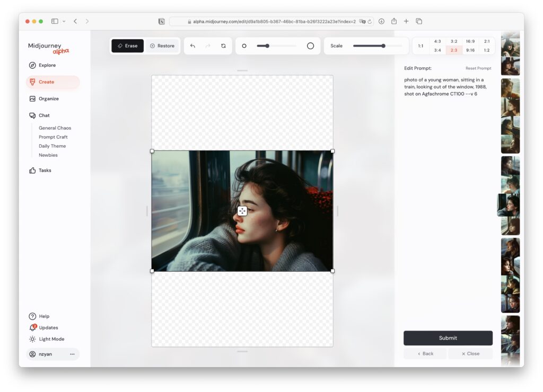The image size is (543, 392).
Task: Click the Notion extension icon
Action: pos(161,21)
